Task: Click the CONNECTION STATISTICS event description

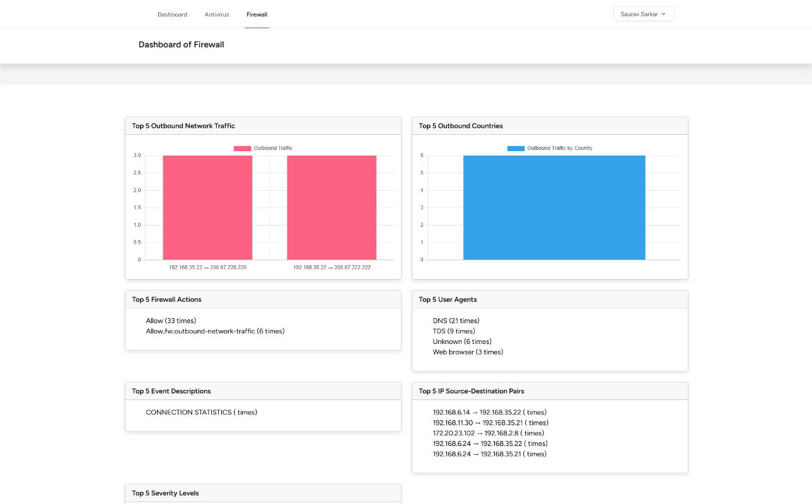Action: click(201, 413)
